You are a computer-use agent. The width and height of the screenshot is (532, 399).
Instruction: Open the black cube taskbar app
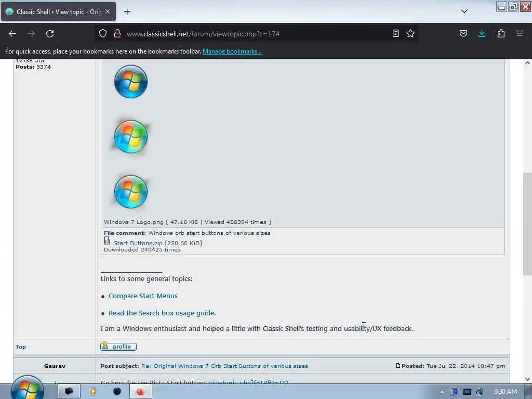click(x=69, y=391)
